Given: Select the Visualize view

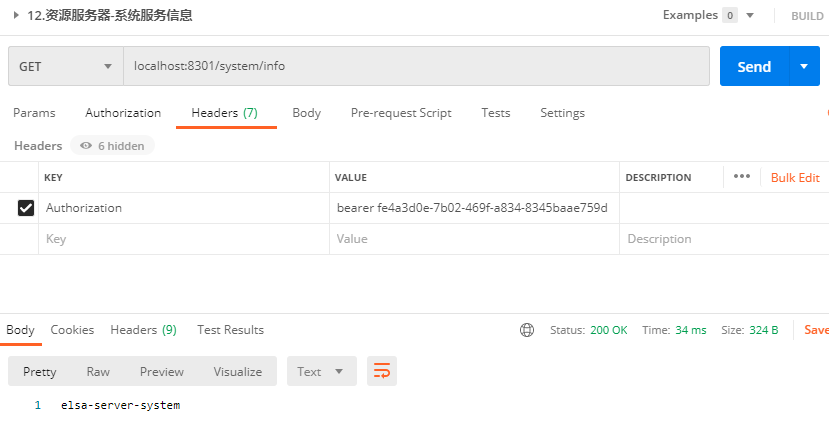Looking at the screenshot, I should tap(238, 372).
